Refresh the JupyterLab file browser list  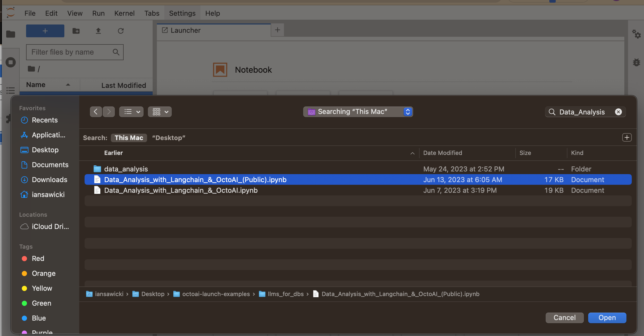[x=121, y=31]
